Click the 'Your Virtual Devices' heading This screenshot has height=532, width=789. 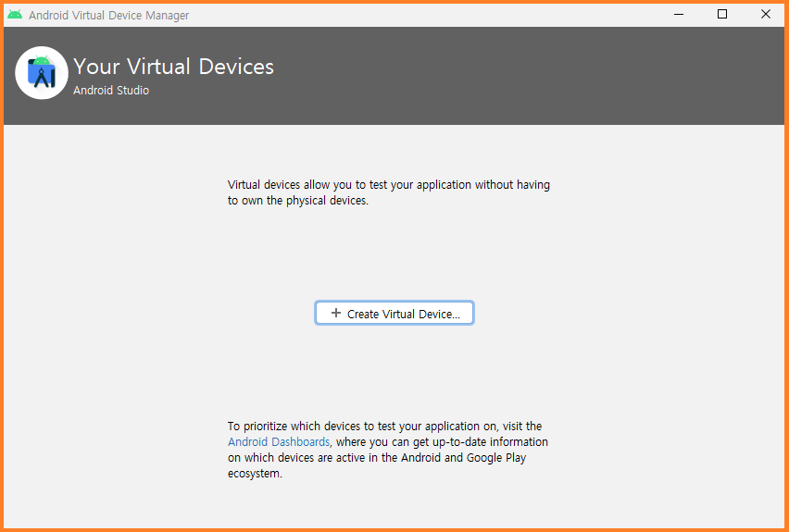click(x=173, y=67)
